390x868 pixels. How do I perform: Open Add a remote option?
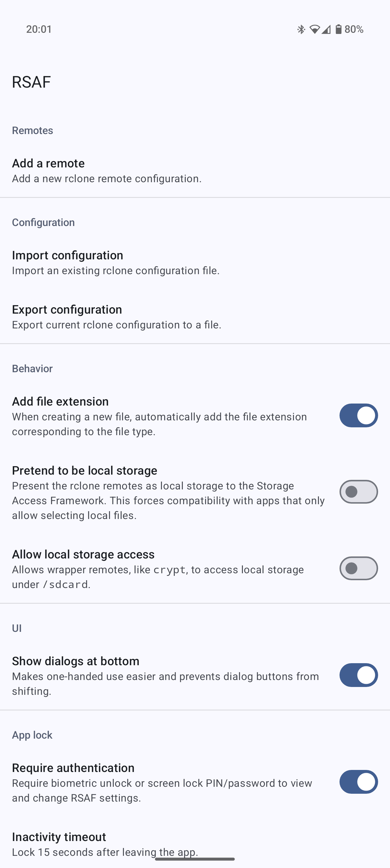pos(106,171)
